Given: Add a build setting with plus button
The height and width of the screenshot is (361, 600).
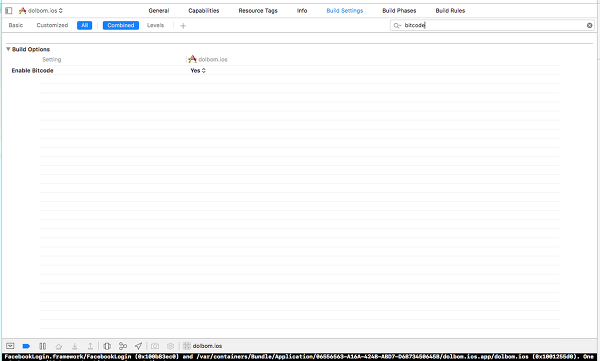Looking at the screenshot, I should tap(183, 26).
